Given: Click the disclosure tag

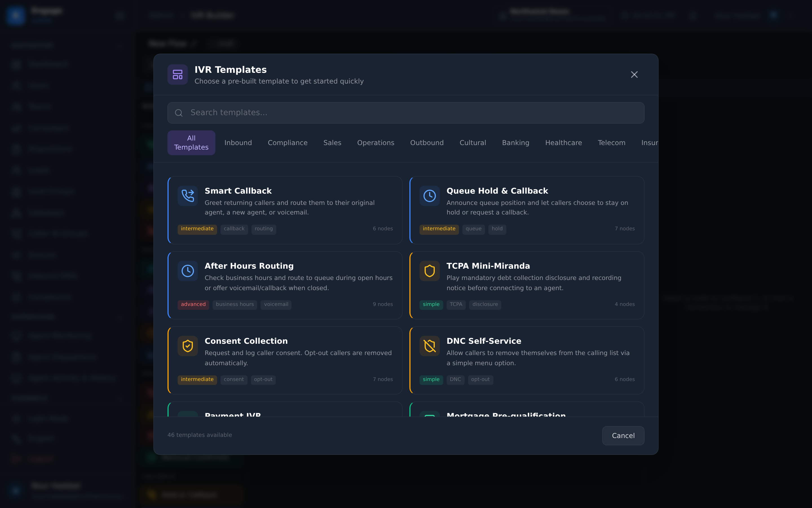Looking at the screenshot, I should point(485,305).
